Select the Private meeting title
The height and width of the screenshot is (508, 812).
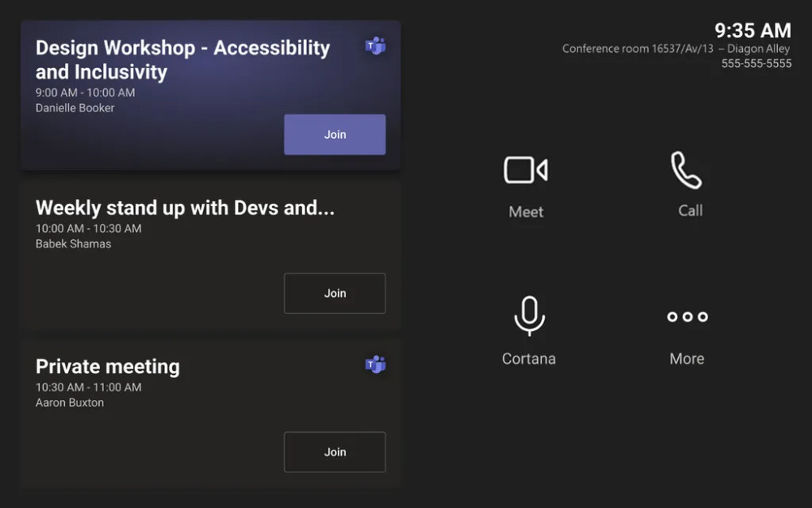click(108, 366)
